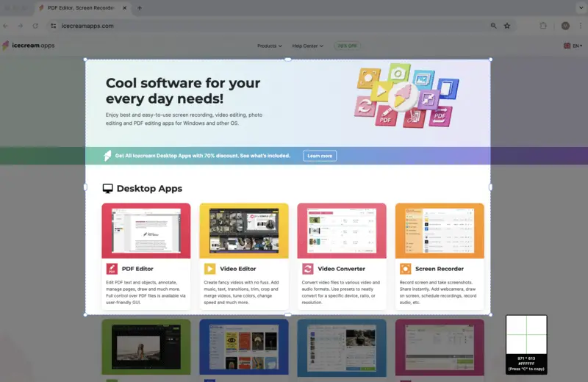Open the Products dropdown menu
The width and height of the screenshot is (588, 382).
point(269,46)
